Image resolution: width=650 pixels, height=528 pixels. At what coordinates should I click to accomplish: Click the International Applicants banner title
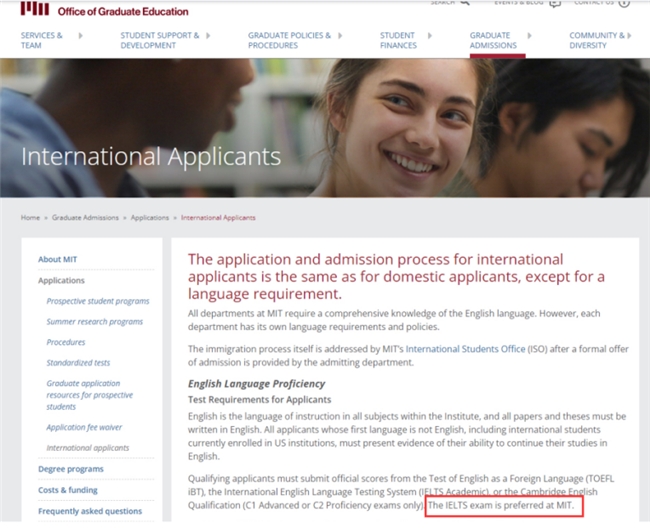(x=151, y=157)
